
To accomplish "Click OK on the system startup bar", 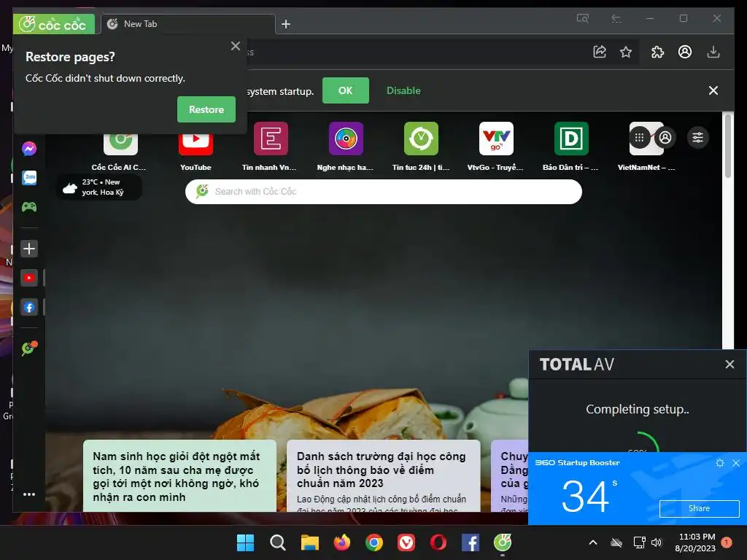I will tap(345, 90).
